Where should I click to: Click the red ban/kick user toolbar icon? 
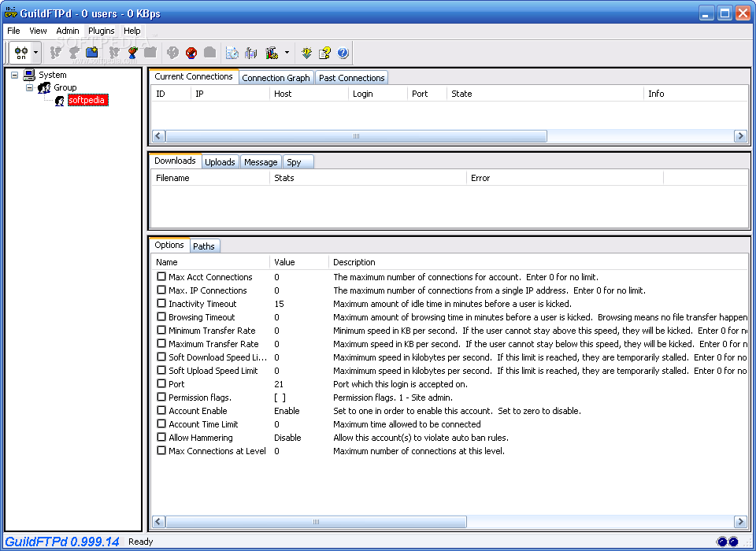point(191,53)
